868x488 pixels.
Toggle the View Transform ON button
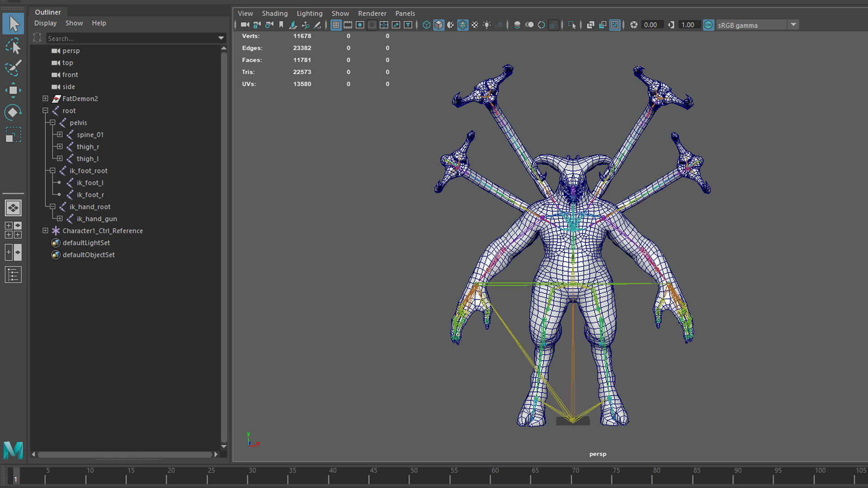(708, 25)
